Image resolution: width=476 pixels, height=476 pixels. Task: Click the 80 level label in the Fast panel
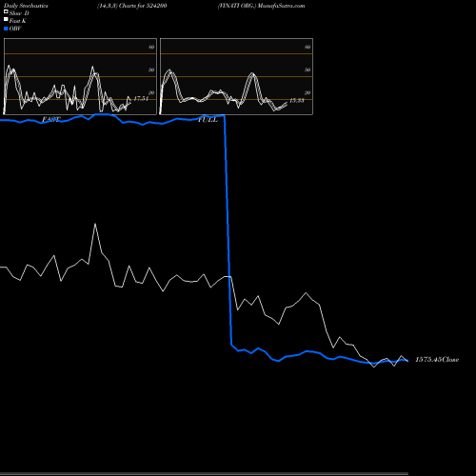tap(151, 47)
